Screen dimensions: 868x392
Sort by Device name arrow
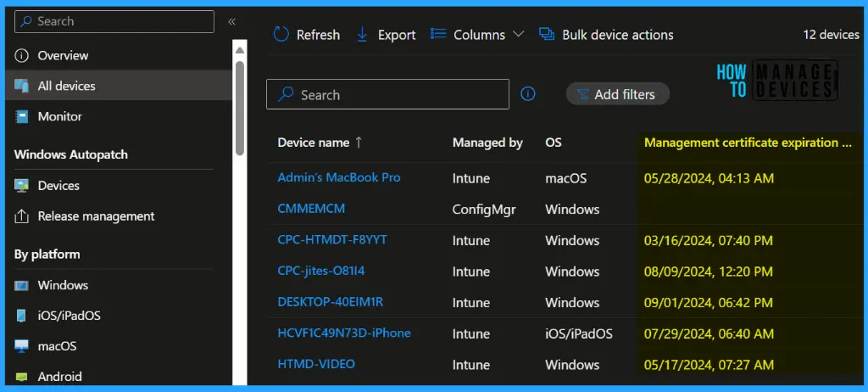(359, 143)
